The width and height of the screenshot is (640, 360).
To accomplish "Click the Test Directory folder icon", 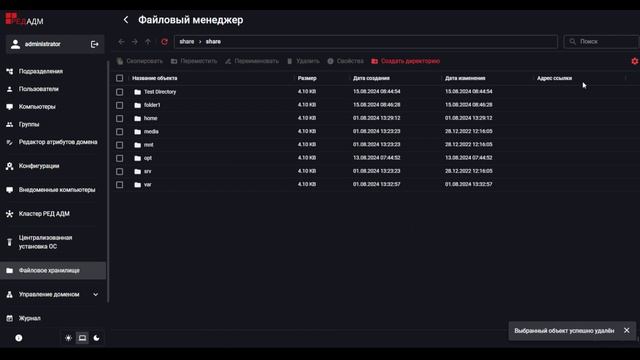I will click(x=138, y=92).
